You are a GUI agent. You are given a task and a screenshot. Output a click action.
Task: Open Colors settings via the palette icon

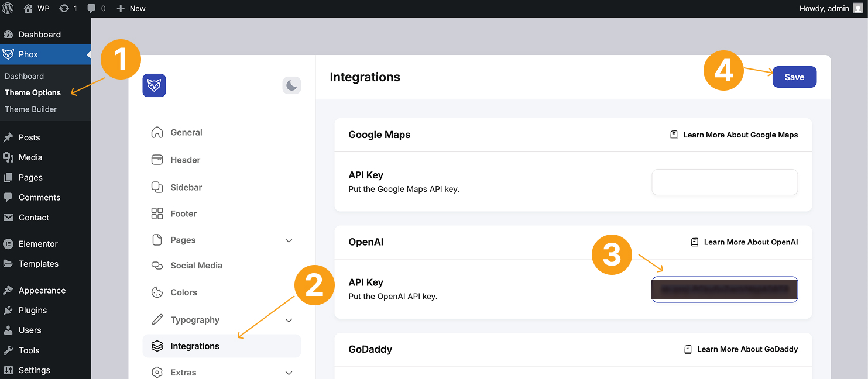[157, 292]
